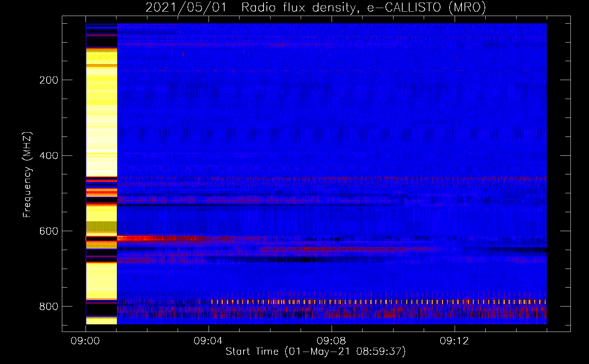
Task: Click the "Start Time (01-May-21 08:59:37)" axis label
Action: point(316,352)
